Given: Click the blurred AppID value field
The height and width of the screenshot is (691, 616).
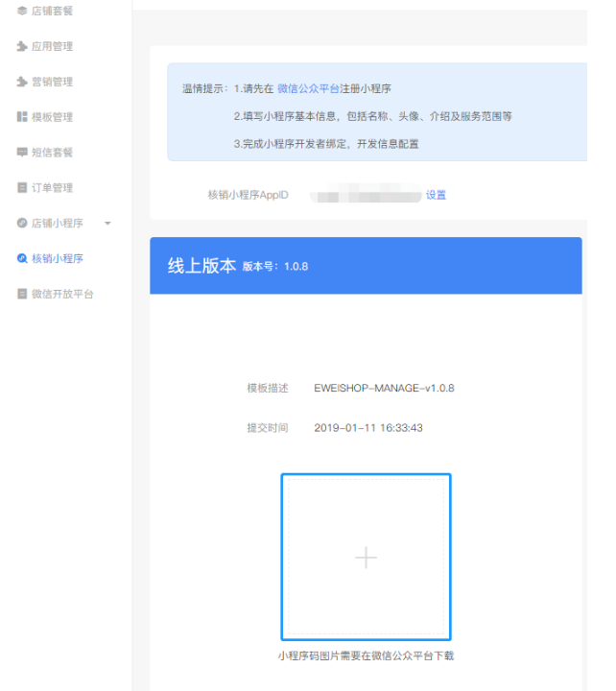Looking at the screenshot, I should (366, 194).
